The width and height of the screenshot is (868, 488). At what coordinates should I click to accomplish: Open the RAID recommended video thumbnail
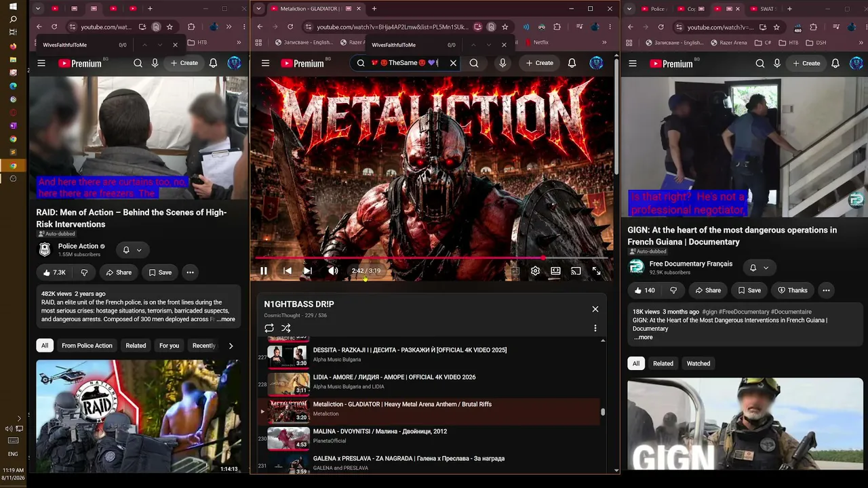(138, 416)
